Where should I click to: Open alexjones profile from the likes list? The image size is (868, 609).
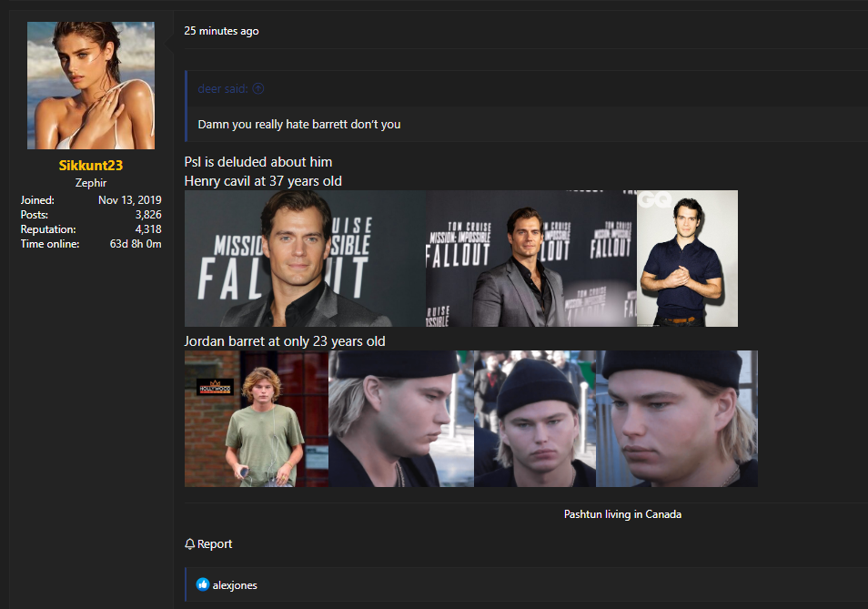235,585
